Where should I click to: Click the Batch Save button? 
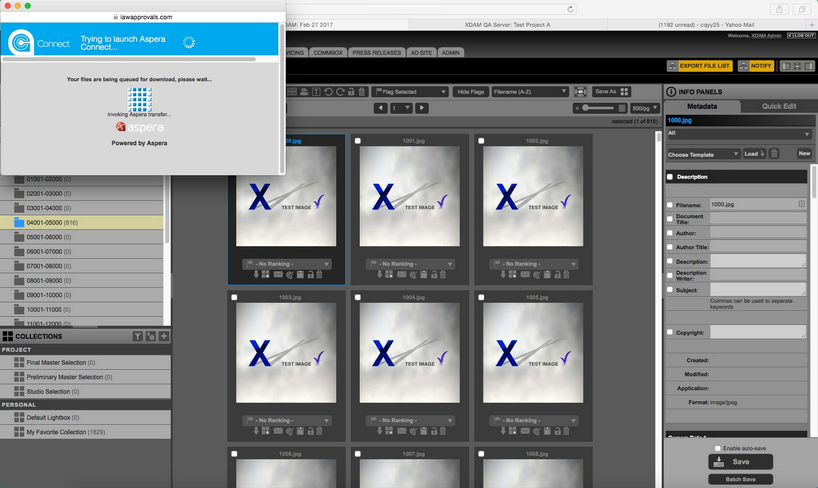(x=740, y=479)
